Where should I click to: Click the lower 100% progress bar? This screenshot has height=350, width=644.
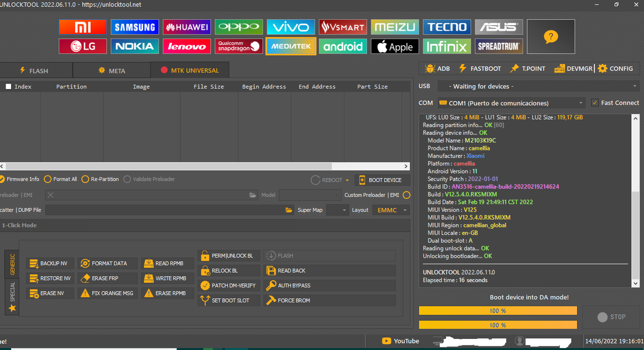498,325
